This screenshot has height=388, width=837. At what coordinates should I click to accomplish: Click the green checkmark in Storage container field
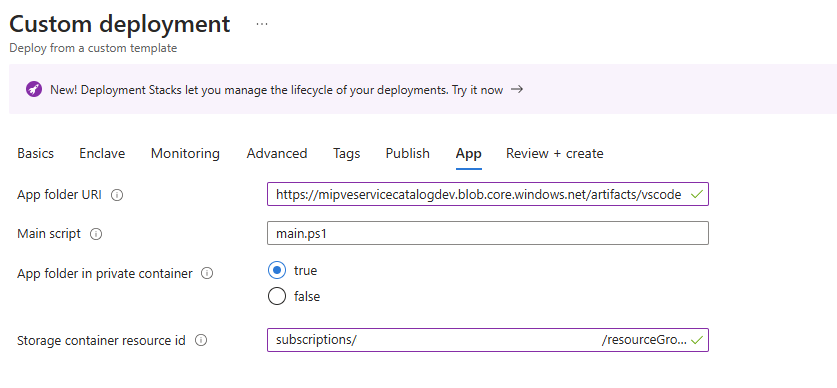(x=696, y=340)
